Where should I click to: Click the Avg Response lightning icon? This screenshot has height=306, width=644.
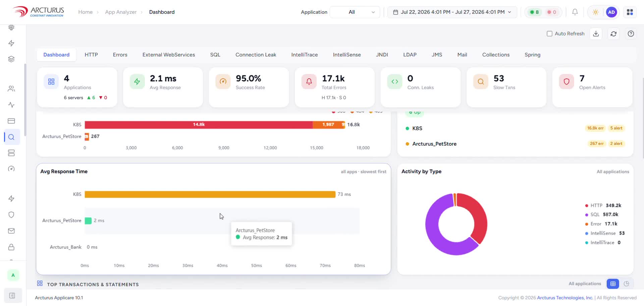(137, 82)
